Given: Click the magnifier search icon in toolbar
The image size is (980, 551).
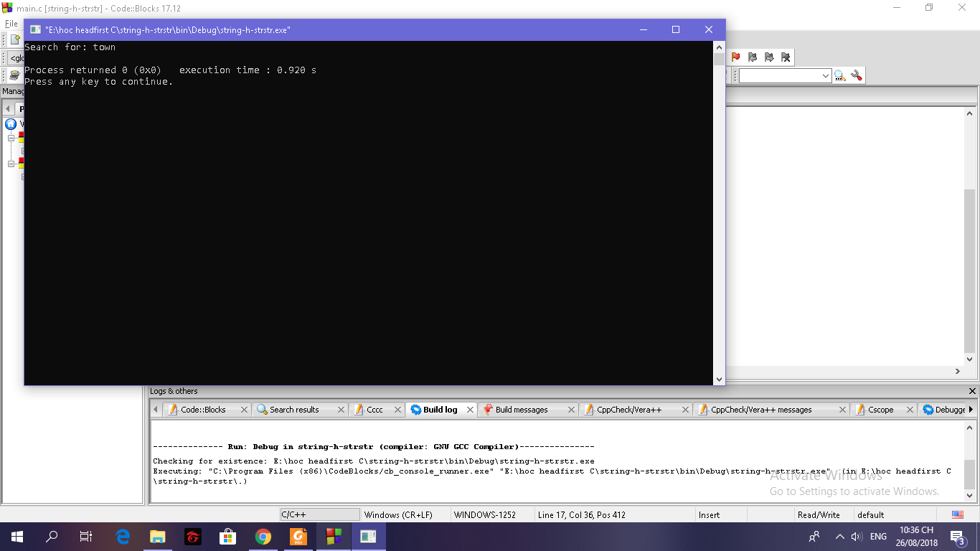Looking at the screenshot, I should [x=840, y=75].
